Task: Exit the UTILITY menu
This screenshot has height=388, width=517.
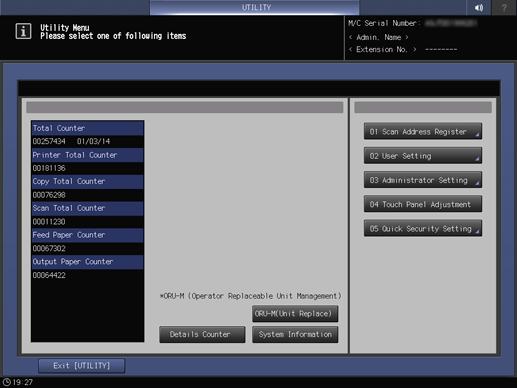Action: pos(82,366)
